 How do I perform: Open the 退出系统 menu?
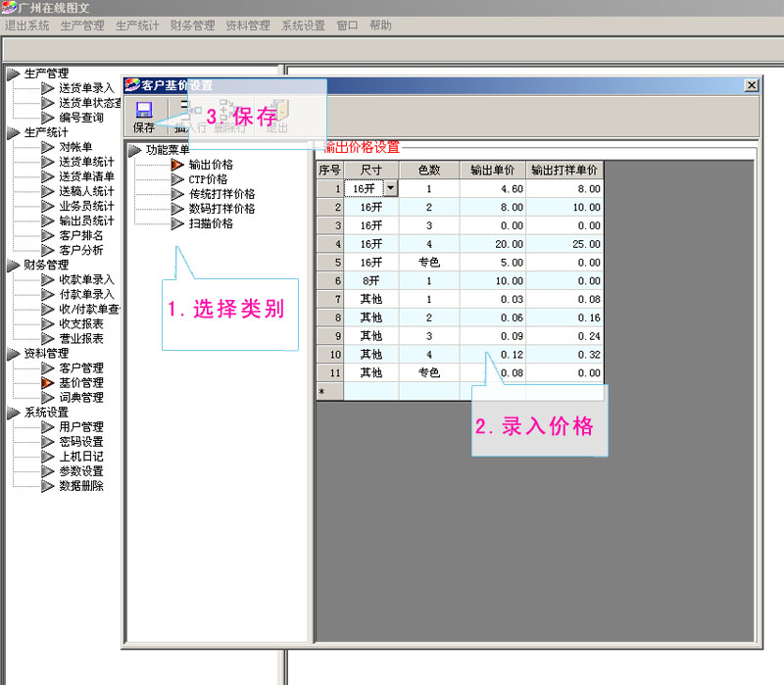pos(27,25)
